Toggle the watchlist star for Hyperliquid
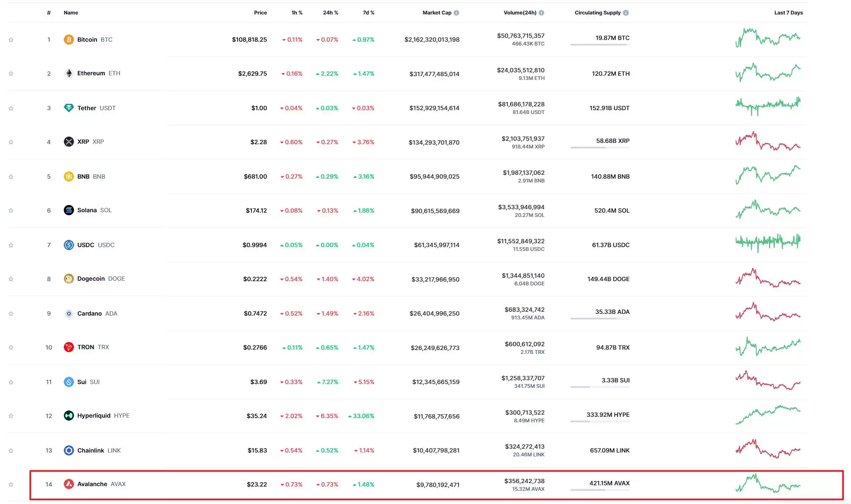Image resolution: width=851 pixels, height=504 pixels. pos(11,416)
